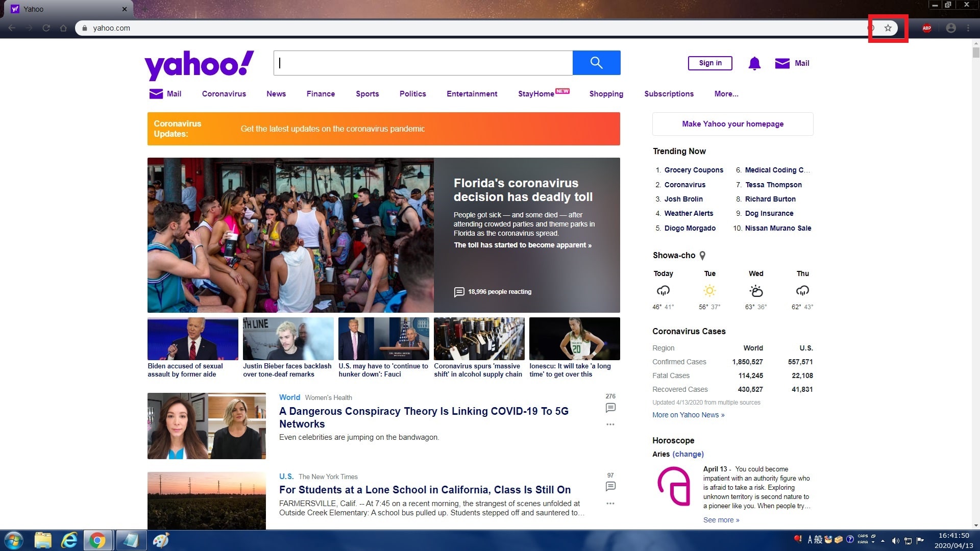Open the Finance nav tab
The width and height of the screenshot is (980, 551).
pyautogui.click(x=321, y=94)
